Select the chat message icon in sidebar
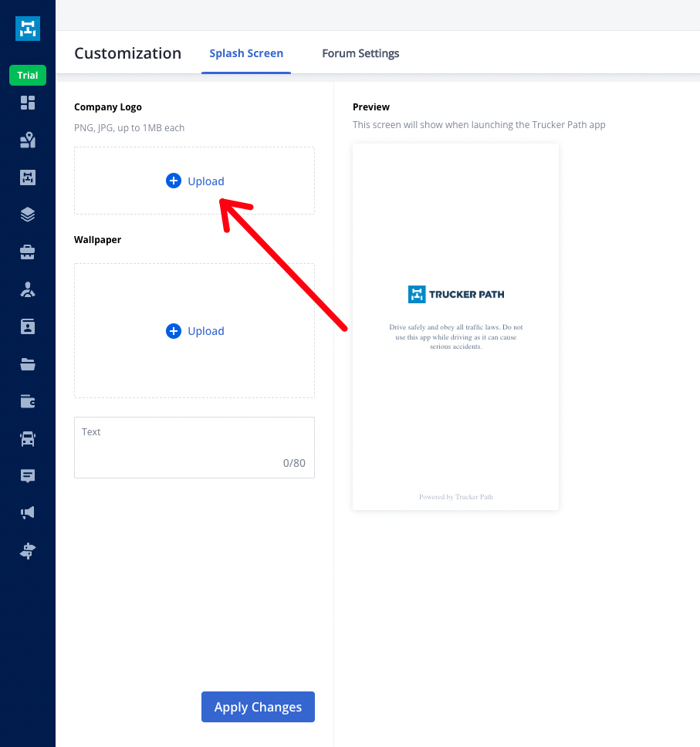 coord(28,476)
